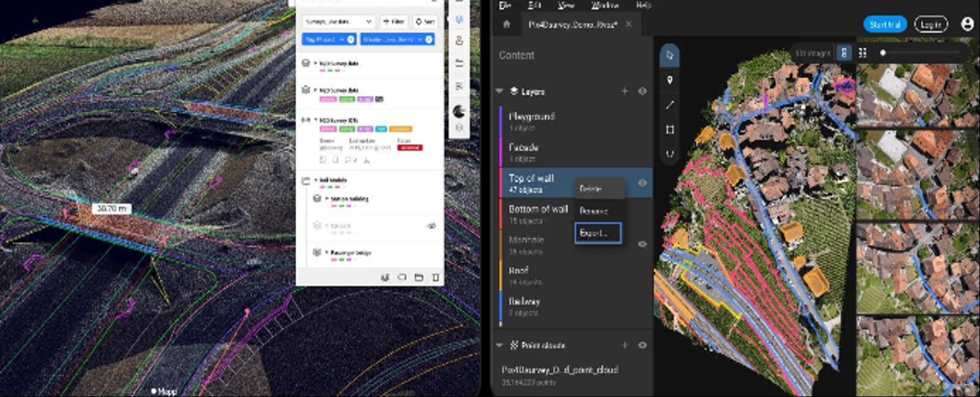Toggle the Manhole layer eye icon
Viewport: 980px width, 397px height.
point(642,244)
